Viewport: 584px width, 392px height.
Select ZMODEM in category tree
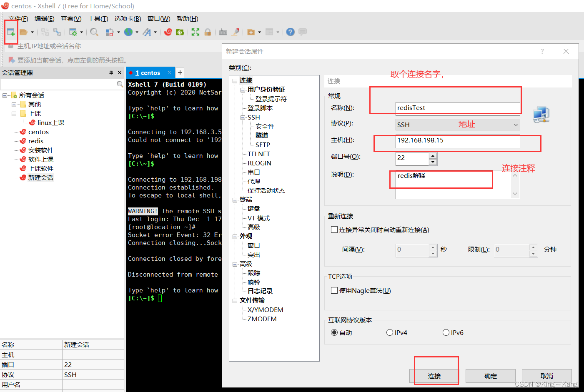click(262, 319)
